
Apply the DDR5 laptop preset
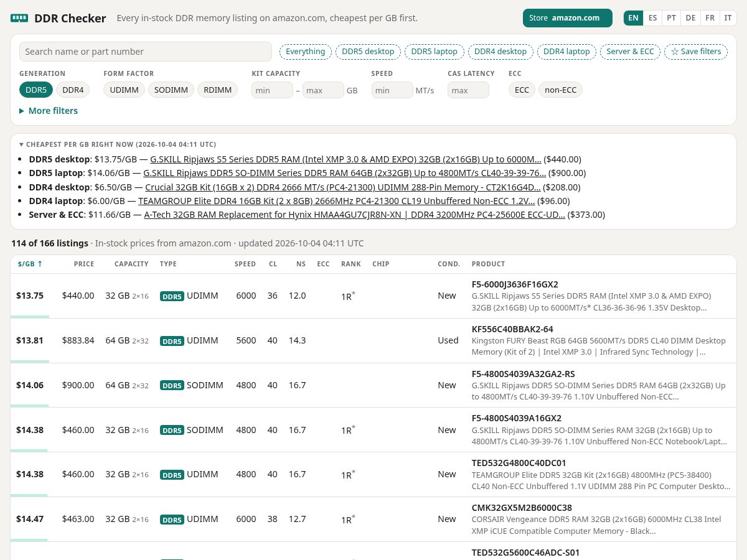click(x=435, y=52)
